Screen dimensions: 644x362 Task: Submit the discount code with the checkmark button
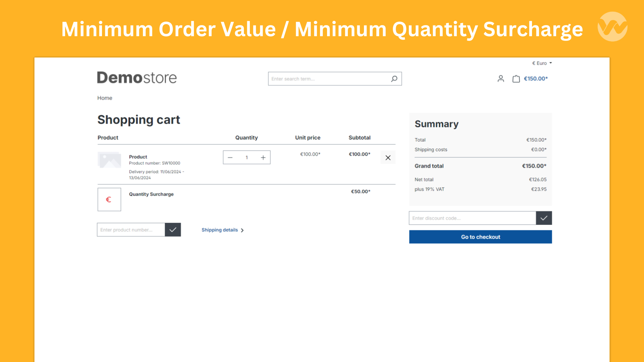tap(544, 218)
